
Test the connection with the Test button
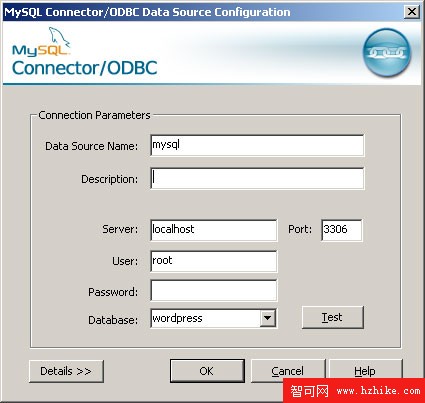click(333, 317)
